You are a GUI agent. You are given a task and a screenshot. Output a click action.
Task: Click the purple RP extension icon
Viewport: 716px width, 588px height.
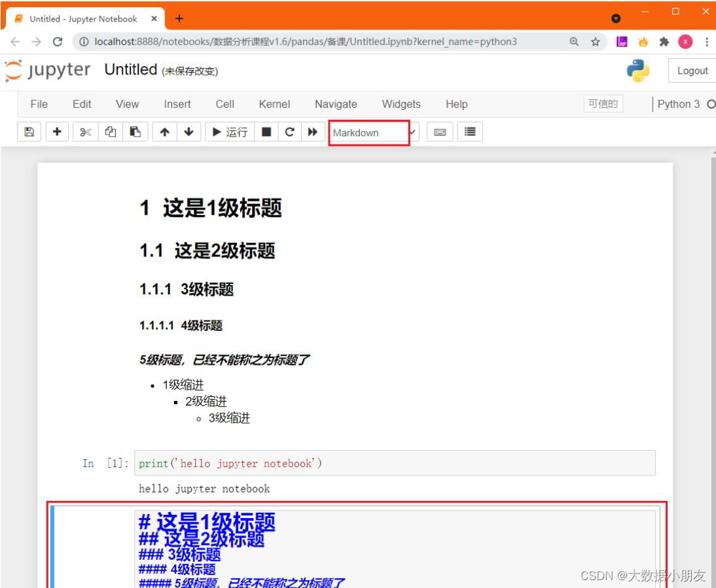pos(622,42)
